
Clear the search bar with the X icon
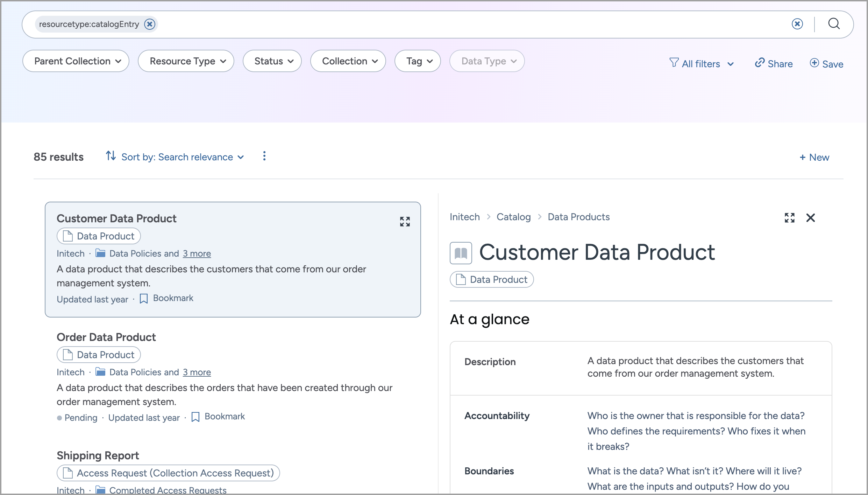[797, 24]
